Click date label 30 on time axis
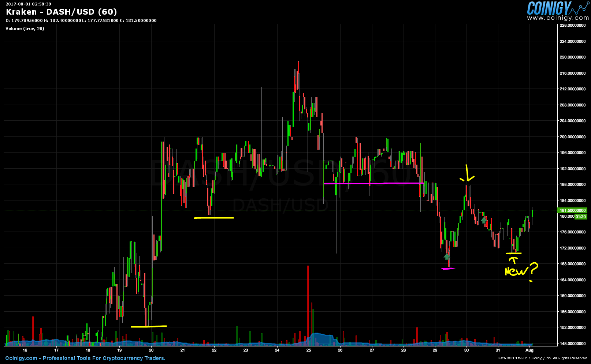Screen dimensions: 591x364 point(467,350)
